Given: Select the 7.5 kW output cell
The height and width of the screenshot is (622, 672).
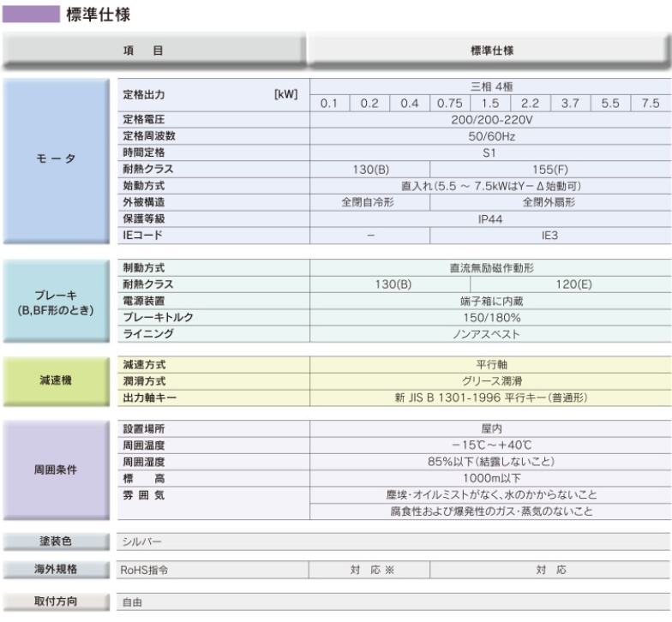Looking at the screenshot, I should click(651, 104).
